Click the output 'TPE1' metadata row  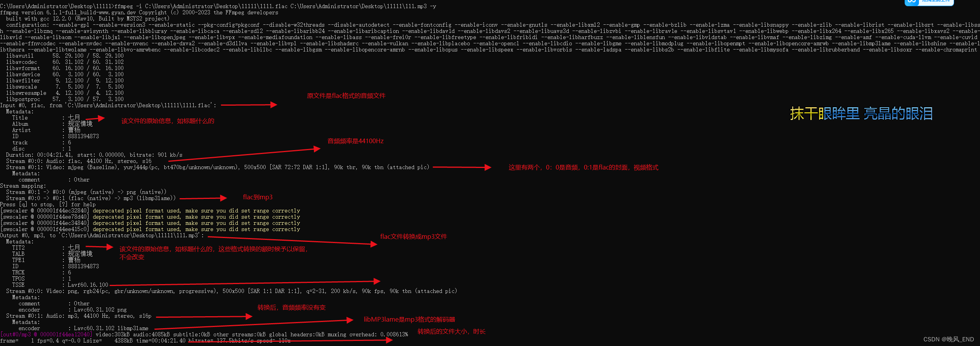click(46, 260)
